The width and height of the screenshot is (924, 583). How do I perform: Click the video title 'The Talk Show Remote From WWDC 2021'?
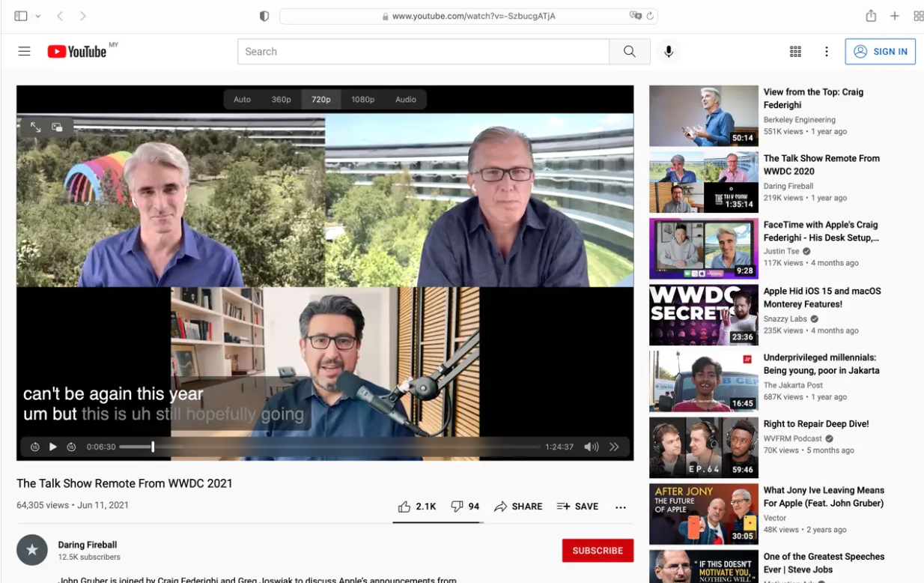point(124,483)
